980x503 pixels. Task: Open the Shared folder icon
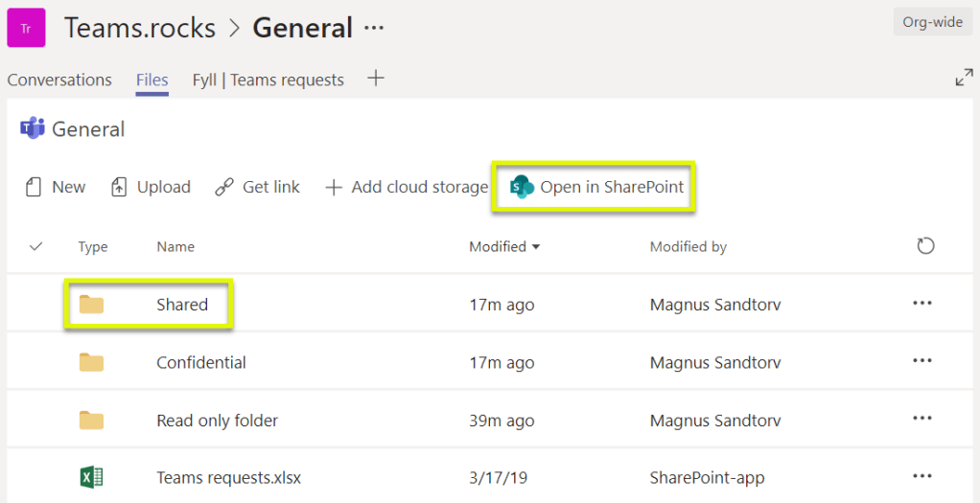(91, 305)
